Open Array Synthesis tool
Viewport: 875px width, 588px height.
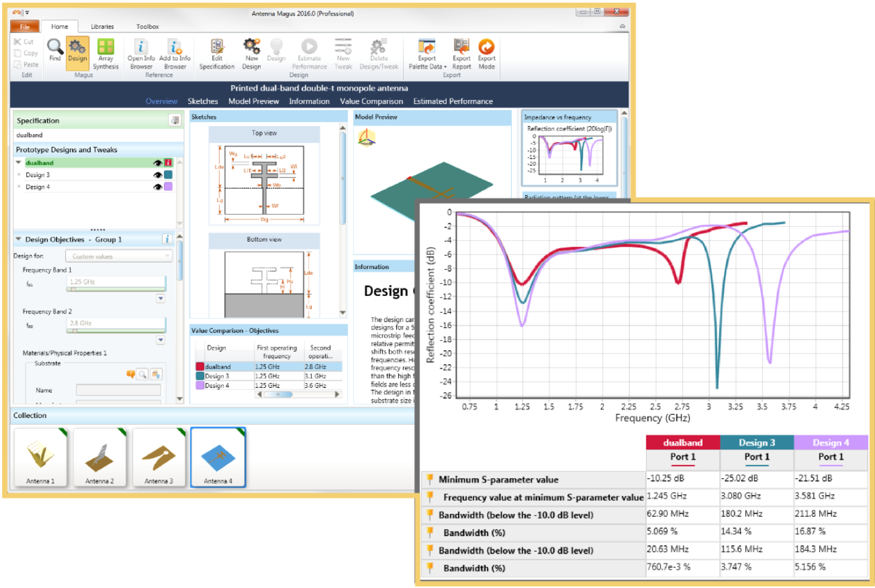pyautogui.click(x=106, y=54)
